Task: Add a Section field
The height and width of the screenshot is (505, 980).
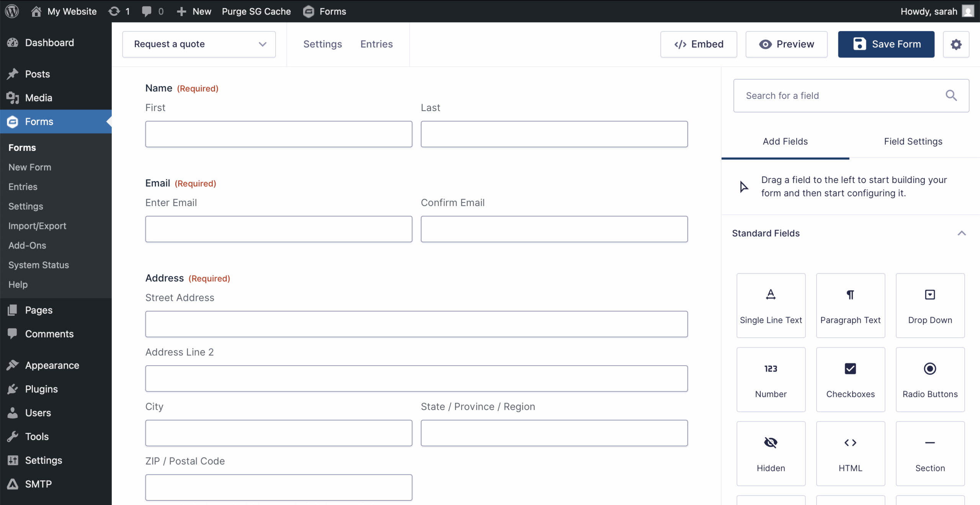Action: [x=930, y=453]
